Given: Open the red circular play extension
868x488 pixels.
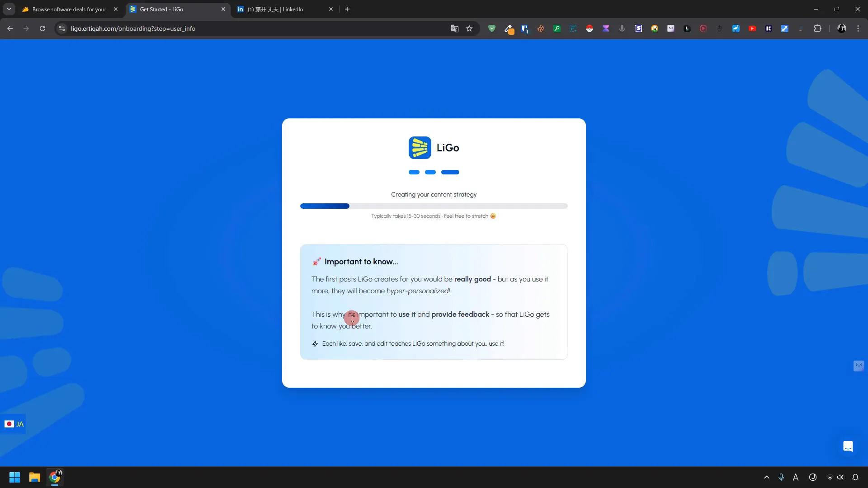Looking at the screenshot, I should 703,28.
